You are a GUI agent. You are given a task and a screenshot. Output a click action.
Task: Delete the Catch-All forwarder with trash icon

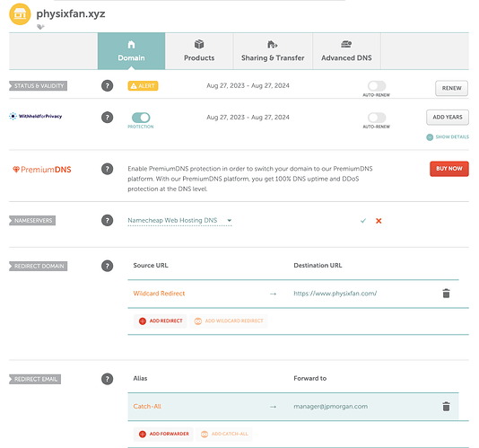pyautogui.click(x=446, y=407)
